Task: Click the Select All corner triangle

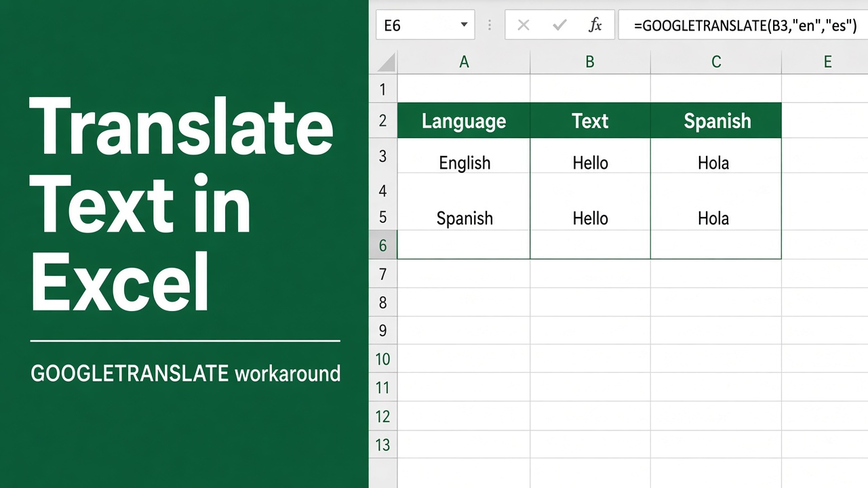Action: 385,62
